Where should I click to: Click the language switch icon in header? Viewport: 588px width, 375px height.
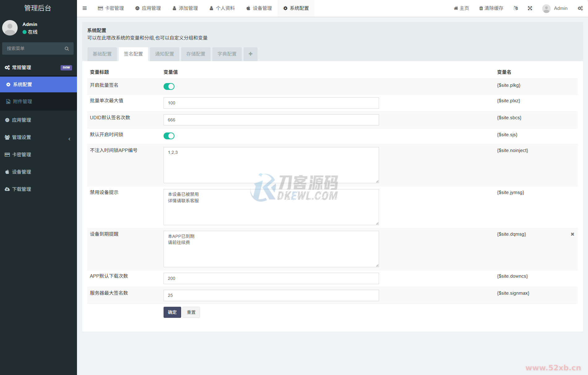pyautogui.click(x=515, y=8)
